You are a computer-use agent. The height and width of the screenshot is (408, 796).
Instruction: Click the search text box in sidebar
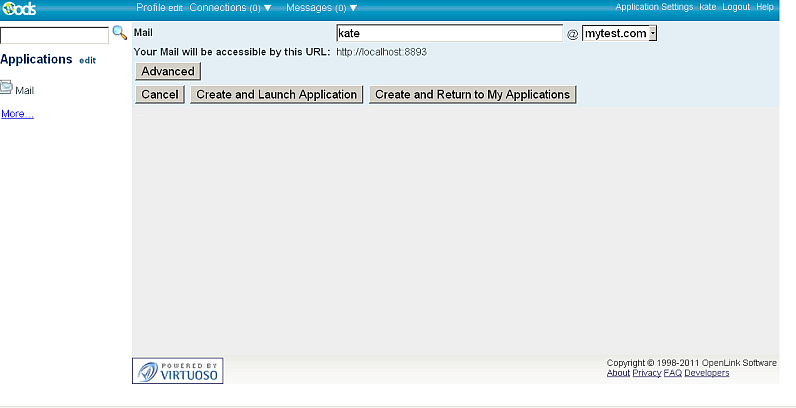coord(54,35)
